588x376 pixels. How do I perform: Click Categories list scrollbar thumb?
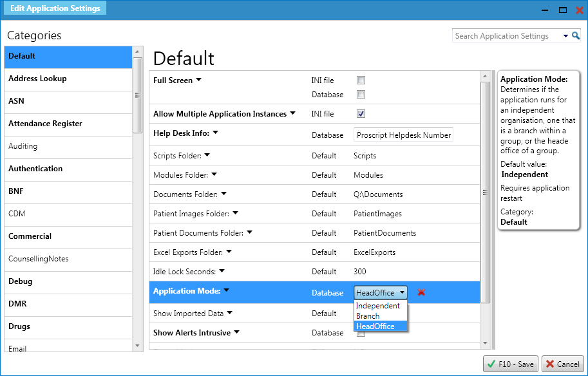(137, 95)
